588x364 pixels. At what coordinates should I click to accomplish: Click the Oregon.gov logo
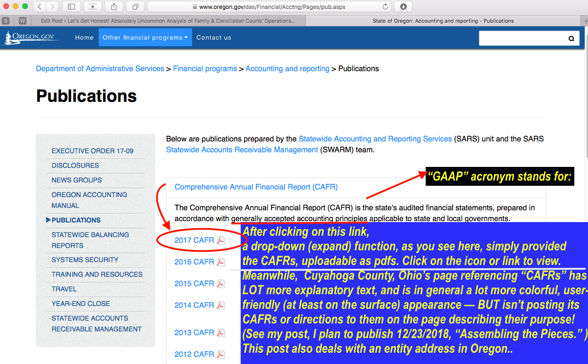[x=32, y=38]
